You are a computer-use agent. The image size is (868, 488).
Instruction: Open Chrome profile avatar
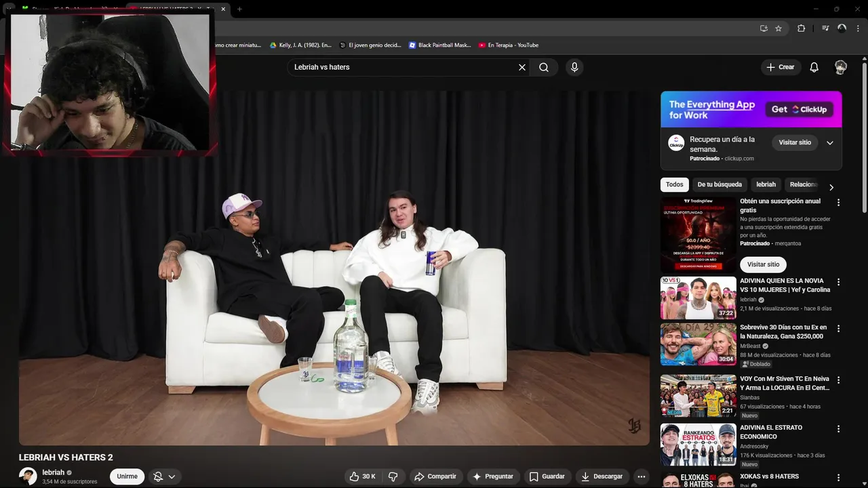click(842, 28)
